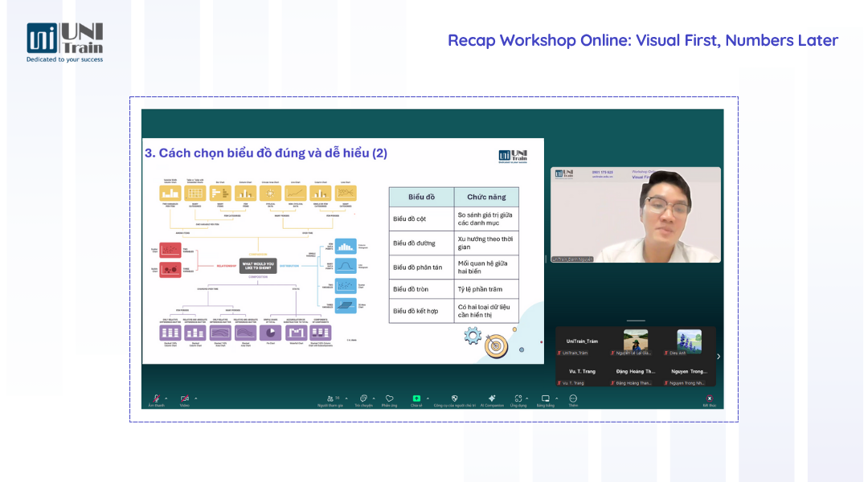This screenshot has height=482, width=868.
Task: Click purple waterfall chart icon in diagram
Action: click(x=296, y=333)
